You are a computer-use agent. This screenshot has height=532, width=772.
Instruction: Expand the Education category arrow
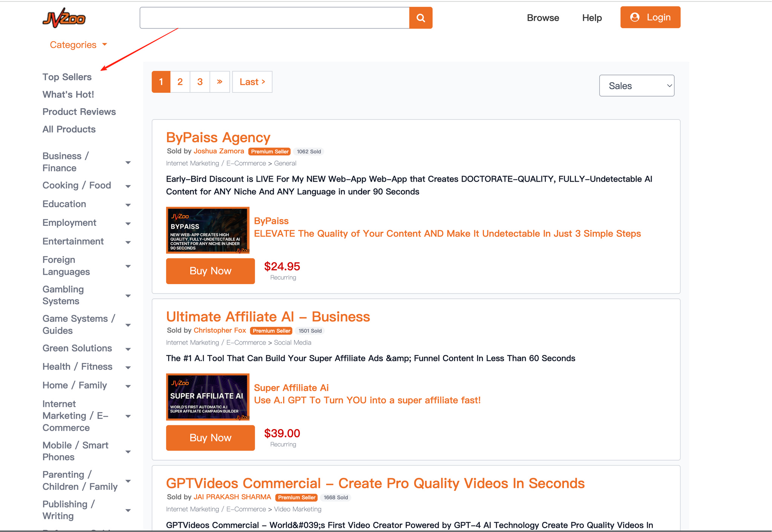point(128,205)
